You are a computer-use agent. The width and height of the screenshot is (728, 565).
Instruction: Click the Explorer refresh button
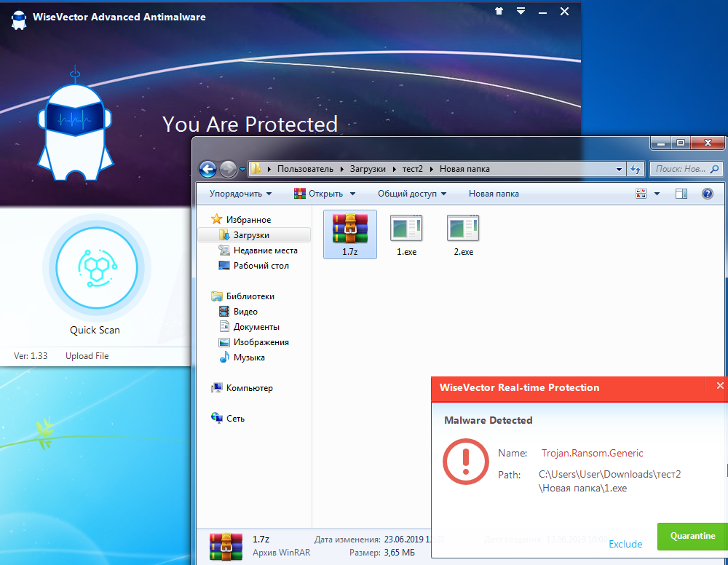pos(635,170)
